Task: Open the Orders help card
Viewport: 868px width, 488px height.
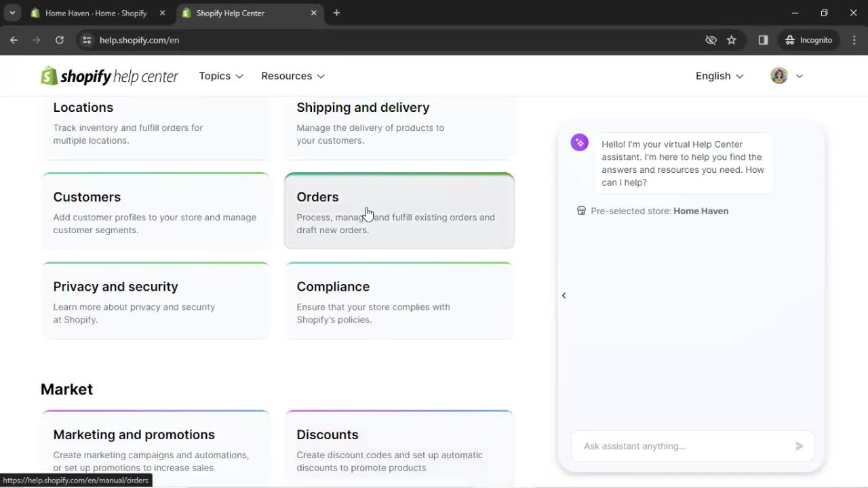Action: 399,211
